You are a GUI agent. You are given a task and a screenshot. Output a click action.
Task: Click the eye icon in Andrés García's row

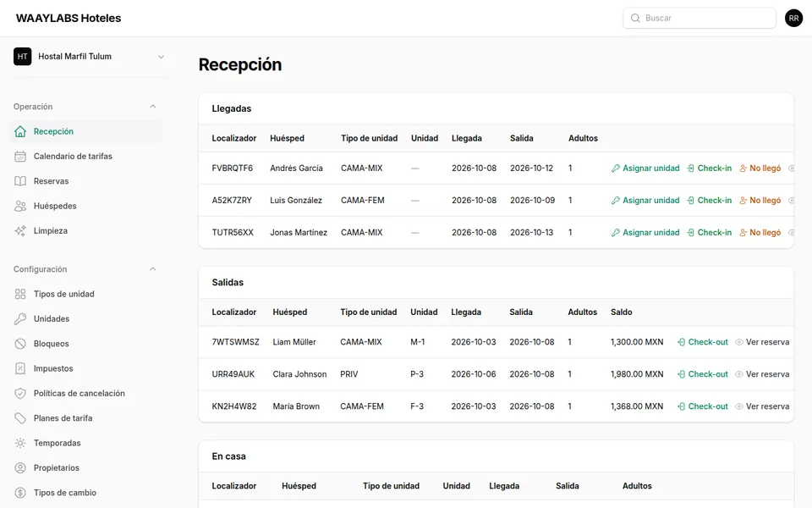tap(792, 168)
